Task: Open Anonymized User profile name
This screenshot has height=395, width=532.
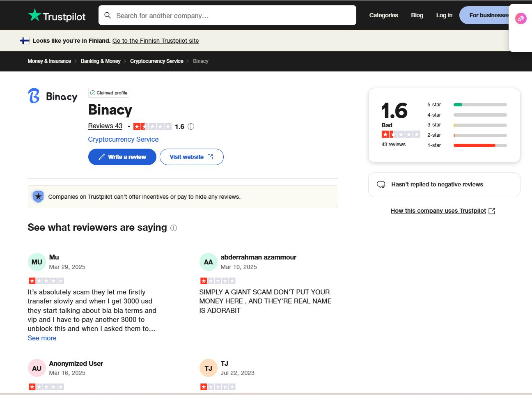Action: coord(76,363)
